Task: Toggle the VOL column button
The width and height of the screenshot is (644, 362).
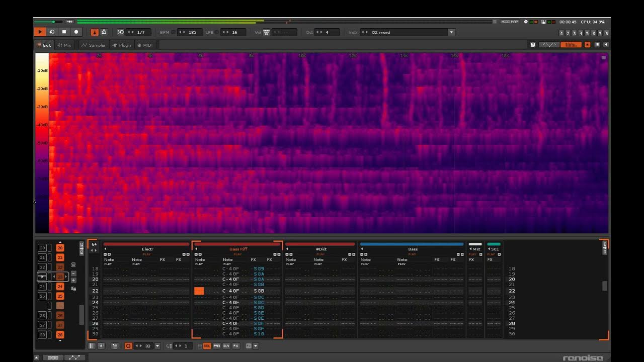Action: click(x=207, y=346)
